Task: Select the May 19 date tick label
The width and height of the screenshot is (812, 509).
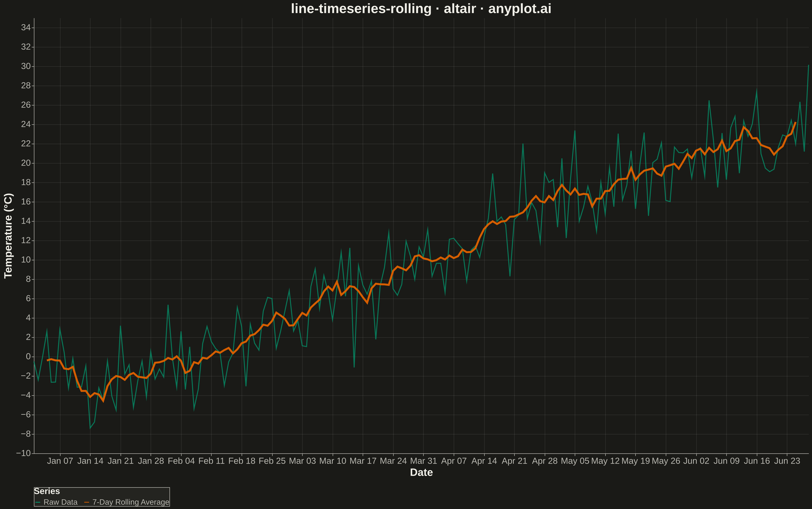Action: click(636, 461)
